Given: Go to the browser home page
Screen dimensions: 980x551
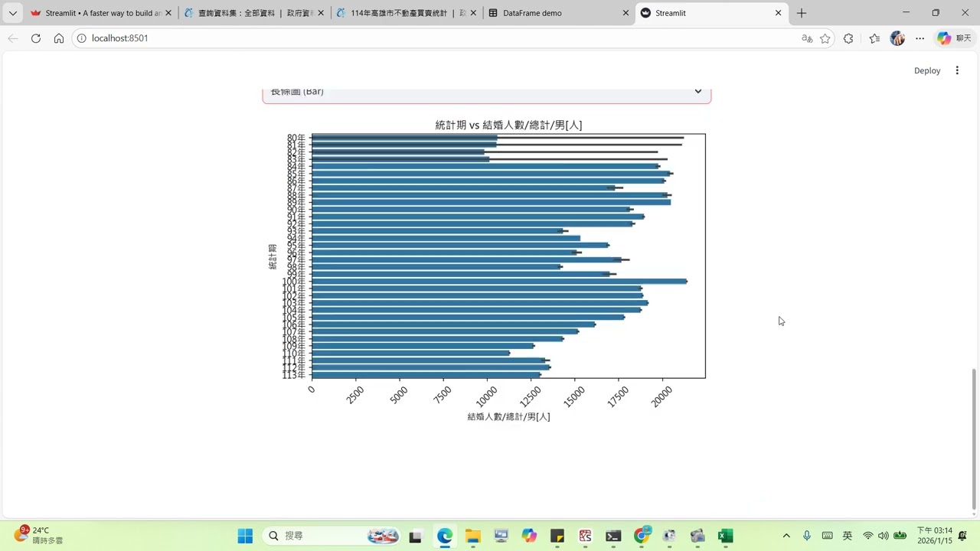Looking at the screenshot, I should tap(59, 38).
